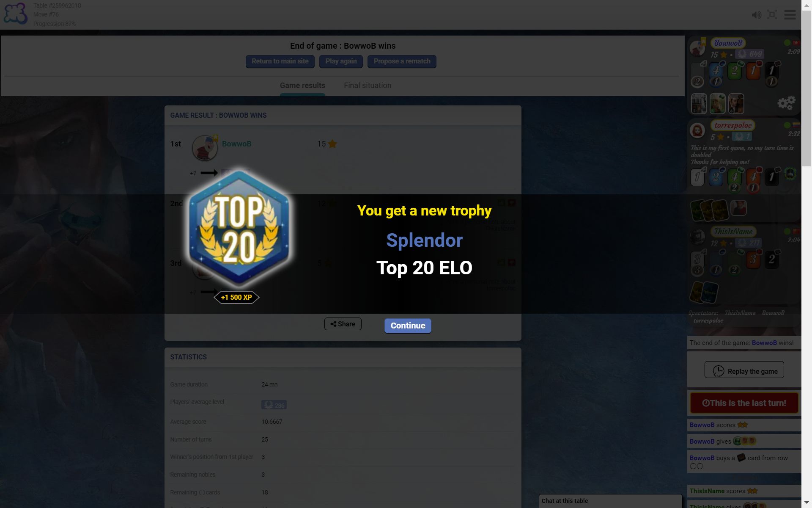Screen dimensions: 812x508
Task: Expand the STATISTICS section details
Action: tap(188, 356)
